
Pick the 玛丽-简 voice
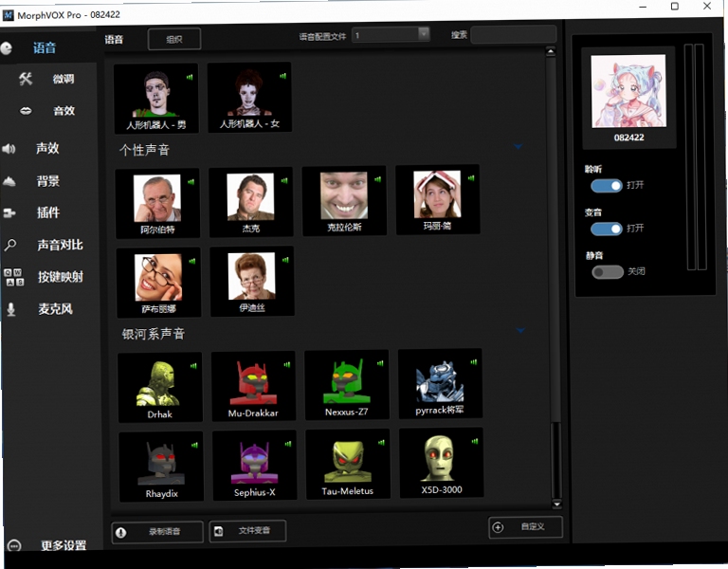pos(437,199)
